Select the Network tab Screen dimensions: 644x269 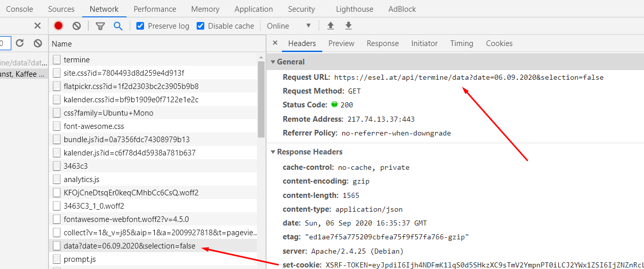(x=104, y=9)
